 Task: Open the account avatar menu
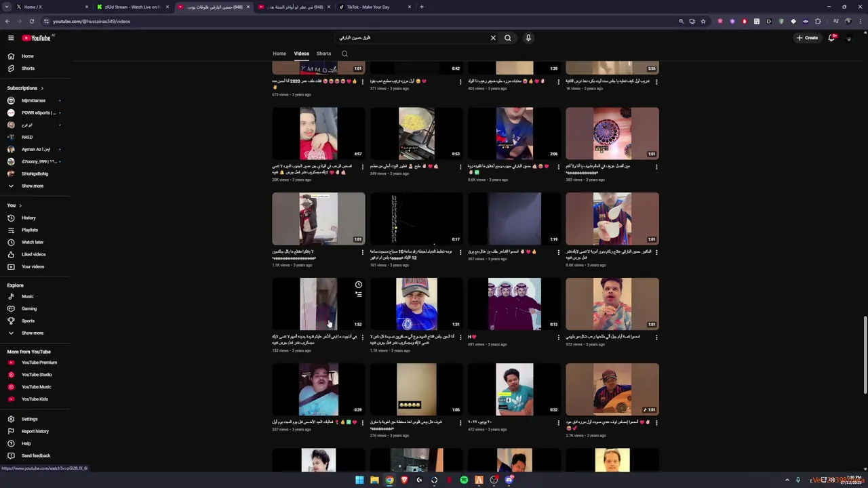click(848, 38)
